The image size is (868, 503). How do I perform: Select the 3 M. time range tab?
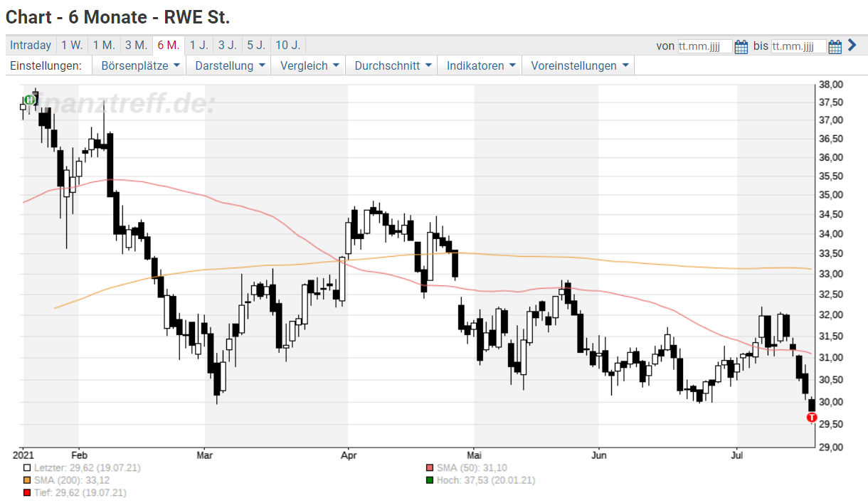(136, 45)
